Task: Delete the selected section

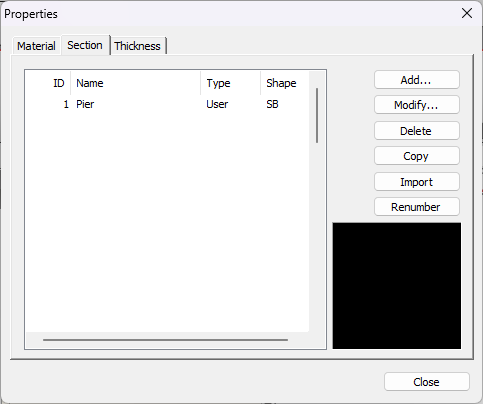Action: 416,131
